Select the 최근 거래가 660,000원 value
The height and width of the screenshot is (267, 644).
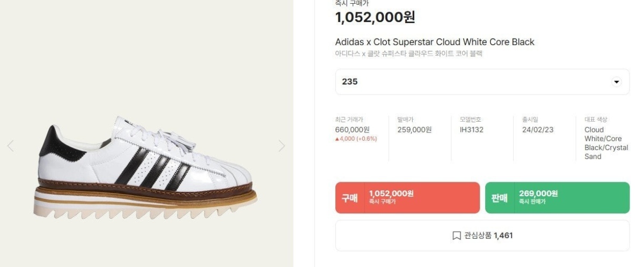(352, 130)
